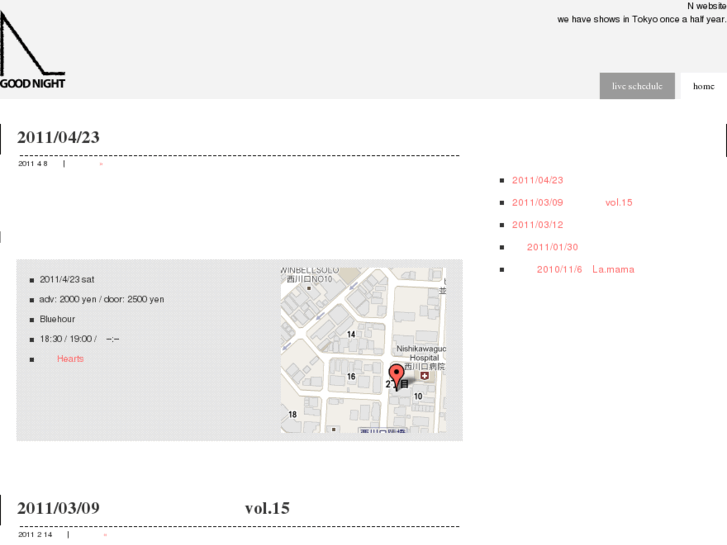727x545 pixels.
Task: Switch to the live schedule tab
Action: pyautogui.click(x=637, y=86)
